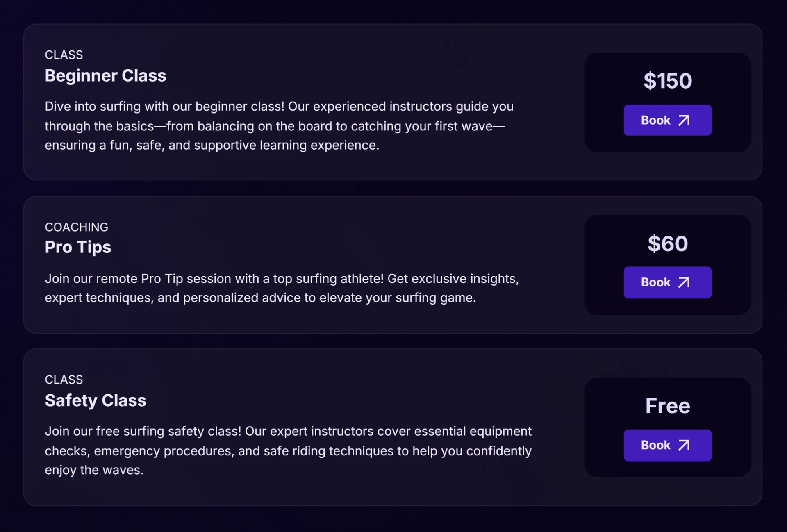
Task: Click the Pro Tips description paragraph
Action: coord(282,288)
